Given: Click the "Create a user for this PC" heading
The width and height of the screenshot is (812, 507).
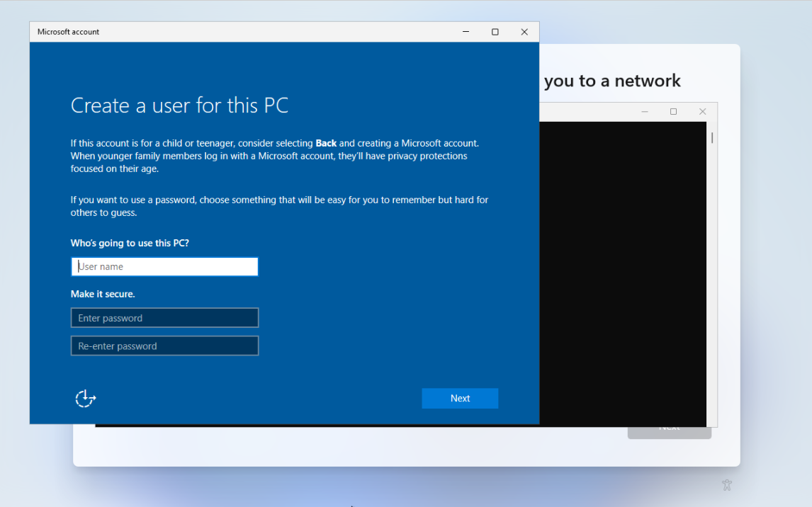Looking at the screenshot, I should click(x=179, y=106).
